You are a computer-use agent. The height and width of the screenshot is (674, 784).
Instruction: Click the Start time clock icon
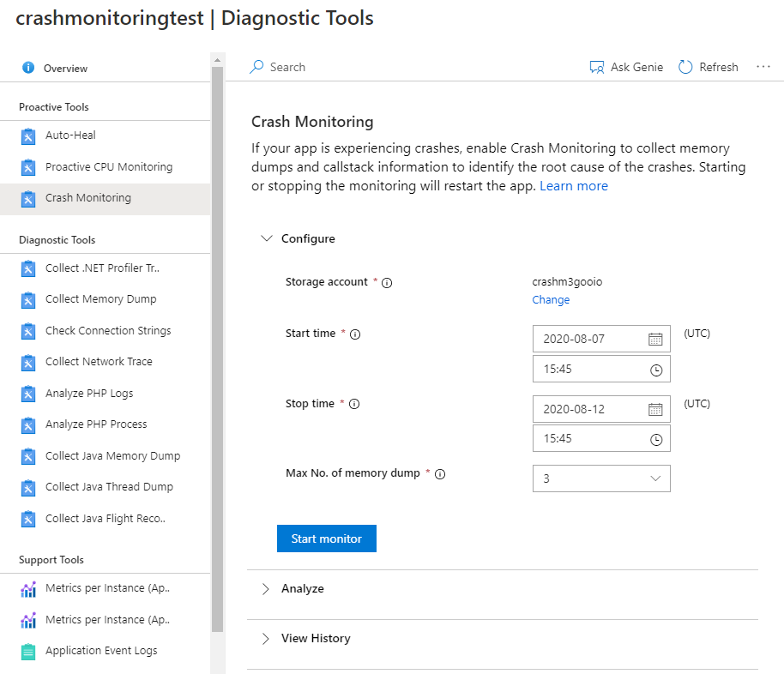[656, 370]
